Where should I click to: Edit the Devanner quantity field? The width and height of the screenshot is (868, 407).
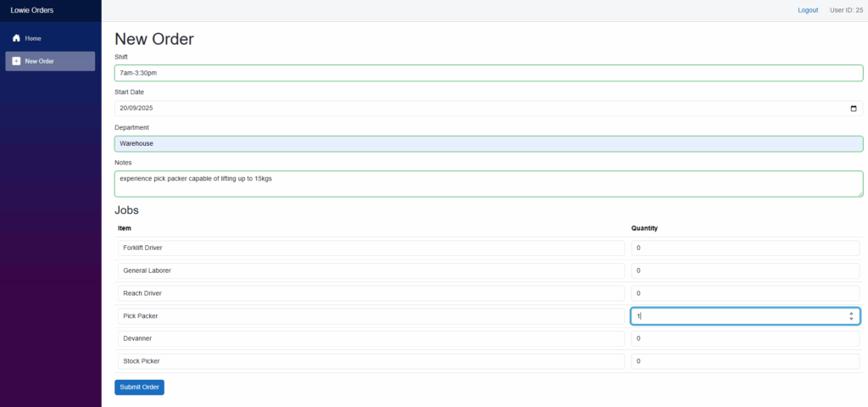click(745, 338)
